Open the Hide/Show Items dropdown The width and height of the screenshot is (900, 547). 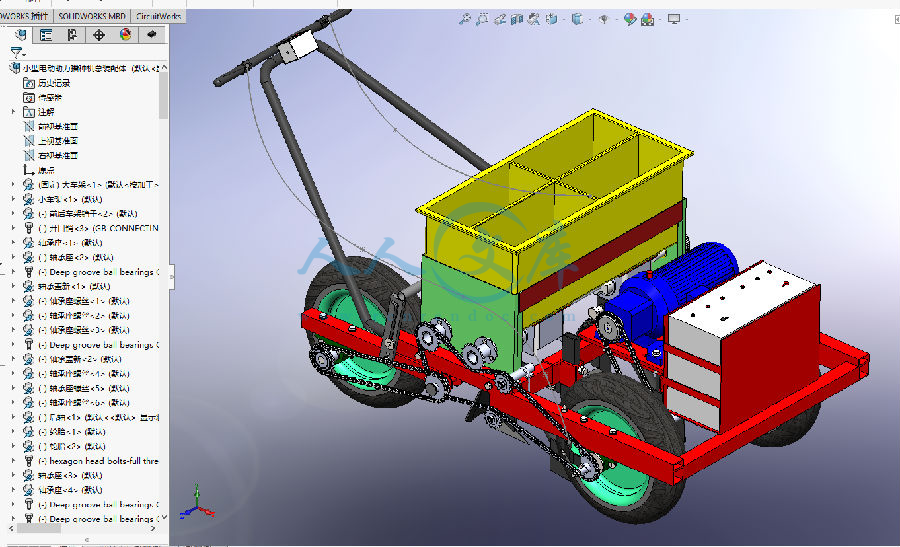[x=603, y=20]
